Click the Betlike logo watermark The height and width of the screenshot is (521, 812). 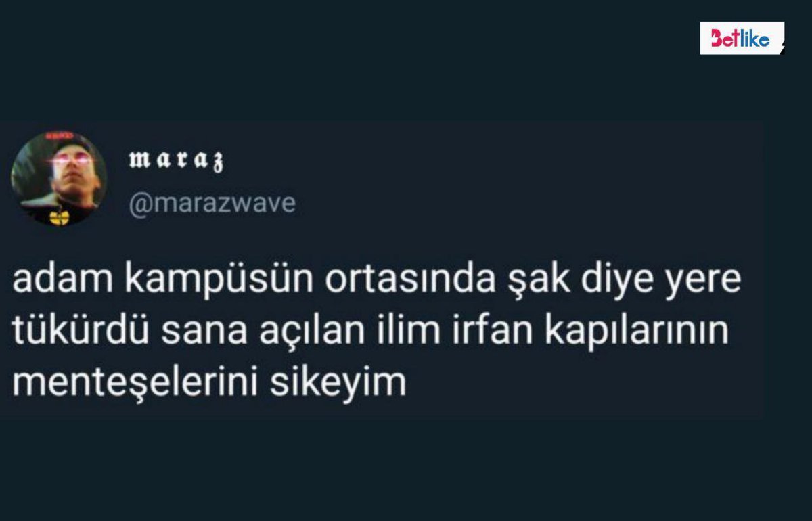[742, 39]
